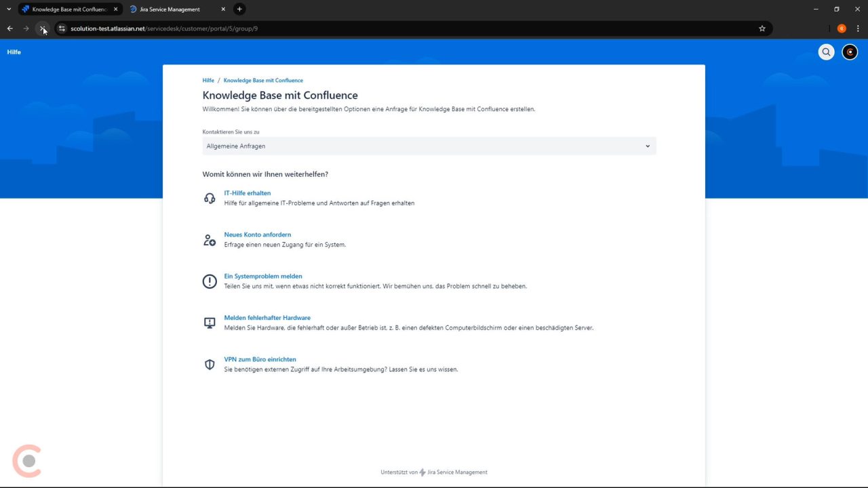Open the site information icon in address bar

point(62,28)
